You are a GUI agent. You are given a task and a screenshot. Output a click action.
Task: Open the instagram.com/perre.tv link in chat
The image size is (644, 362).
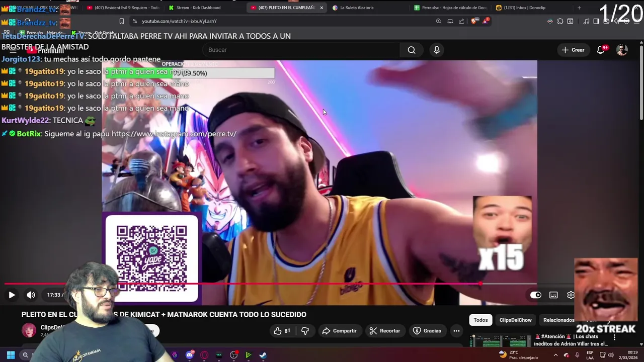(x=174, y=134)
